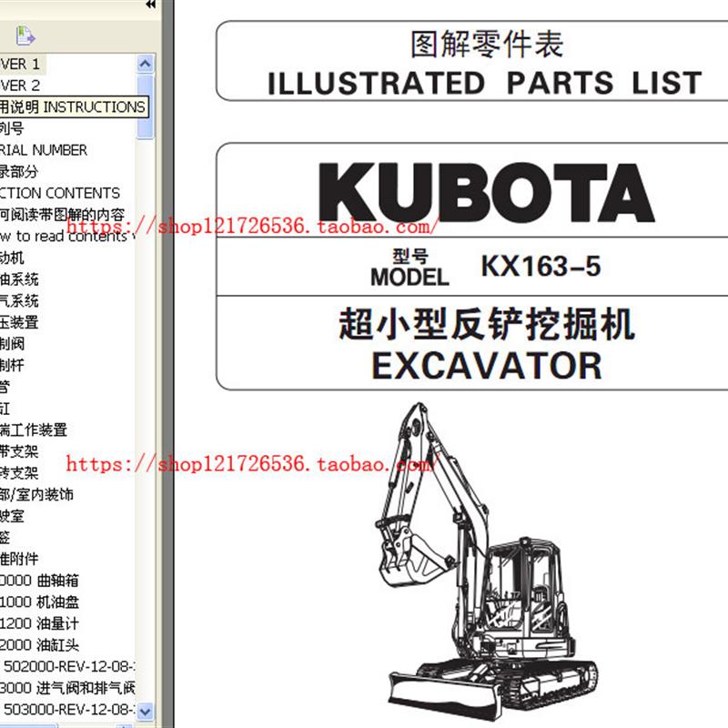Viewport: 728px width, 728px height.
Task: Open the '2000 油缸头' bookmark
Action: coord(39,645)
